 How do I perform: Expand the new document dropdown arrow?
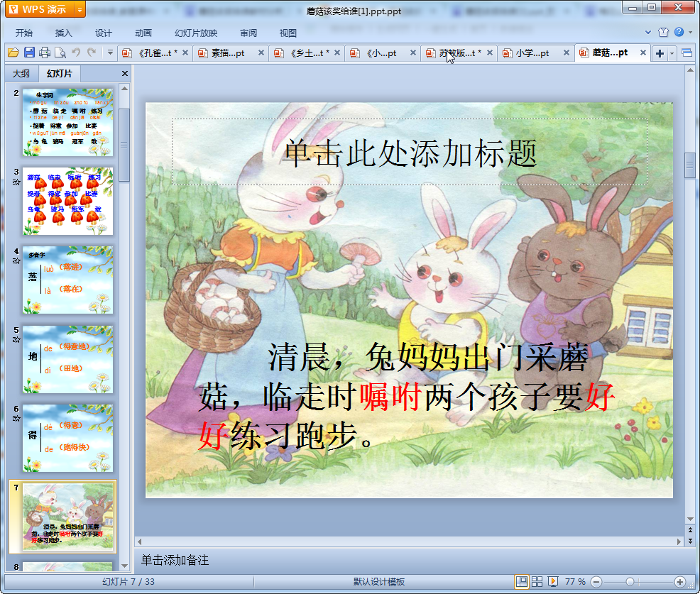point(672,53)
